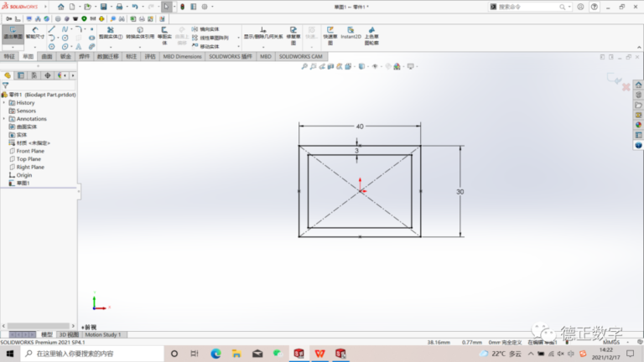This screenshot has height=362, width=644.
Task: Open the PropertyManager panel tab icon
Action: (20, 75)
